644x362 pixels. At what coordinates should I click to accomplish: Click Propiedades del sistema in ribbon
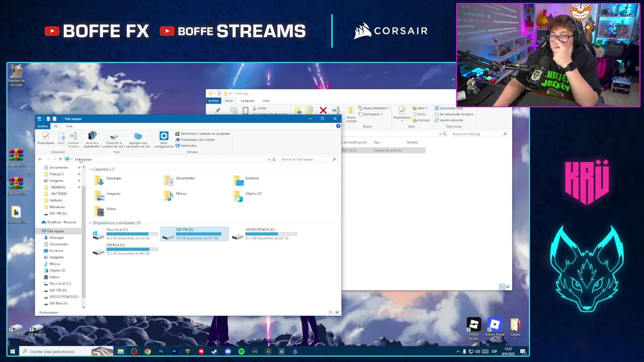195,140
